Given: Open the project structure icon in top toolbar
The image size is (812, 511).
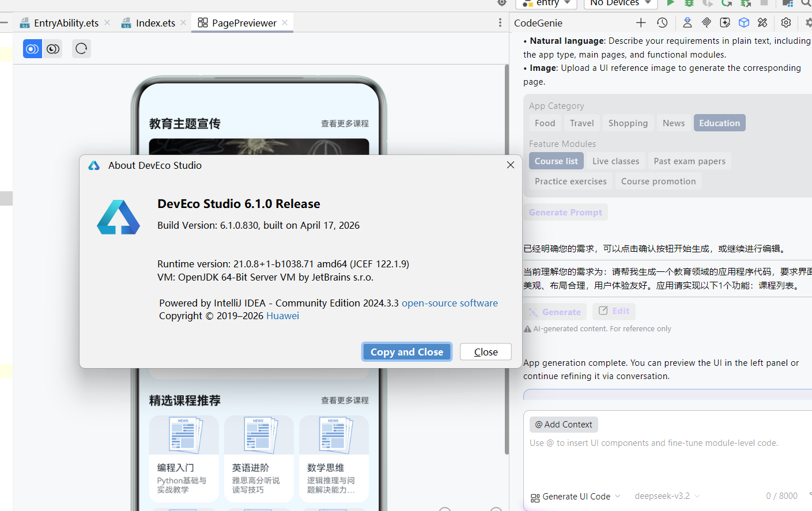Looking at the screenshot, I should click(788, 3).
